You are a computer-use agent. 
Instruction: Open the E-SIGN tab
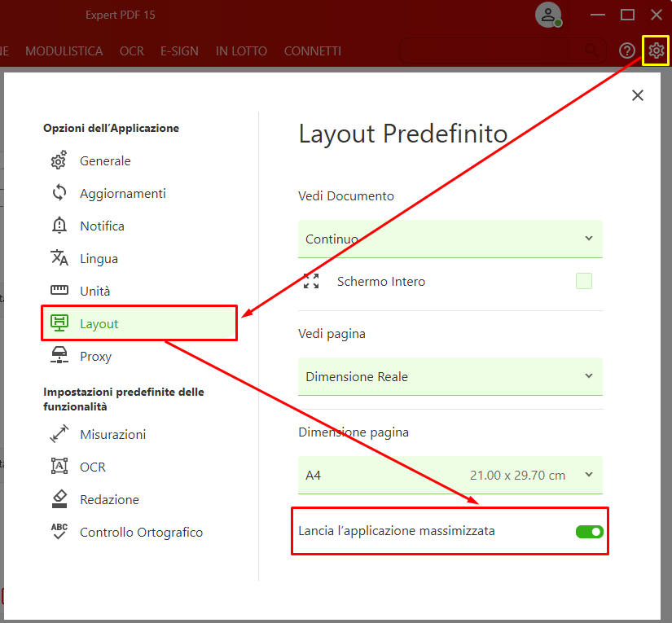179,51
